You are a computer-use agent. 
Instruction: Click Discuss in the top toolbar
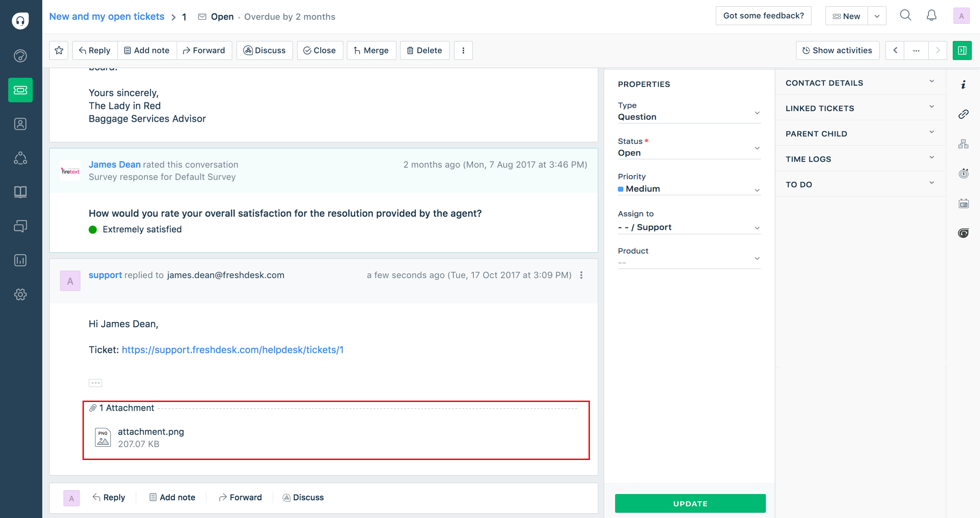click(x=265, y=50)
